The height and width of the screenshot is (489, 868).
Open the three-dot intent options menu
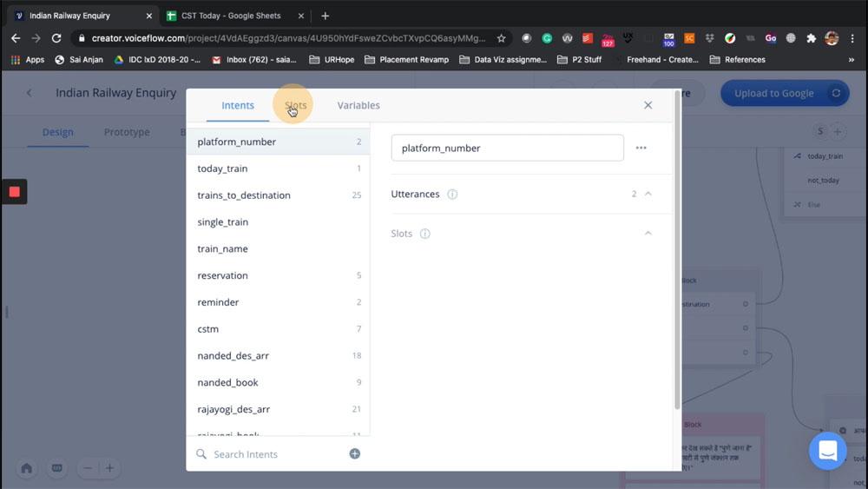pyautogui.click(x=641, y=148)
